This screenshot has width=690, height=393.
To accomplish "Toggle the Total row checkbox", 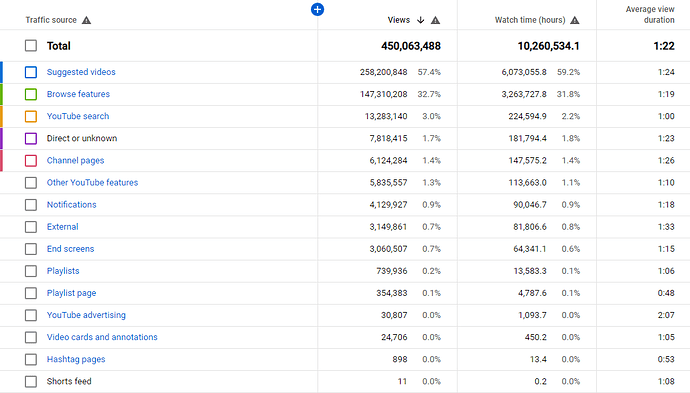I will pos(31,46).
